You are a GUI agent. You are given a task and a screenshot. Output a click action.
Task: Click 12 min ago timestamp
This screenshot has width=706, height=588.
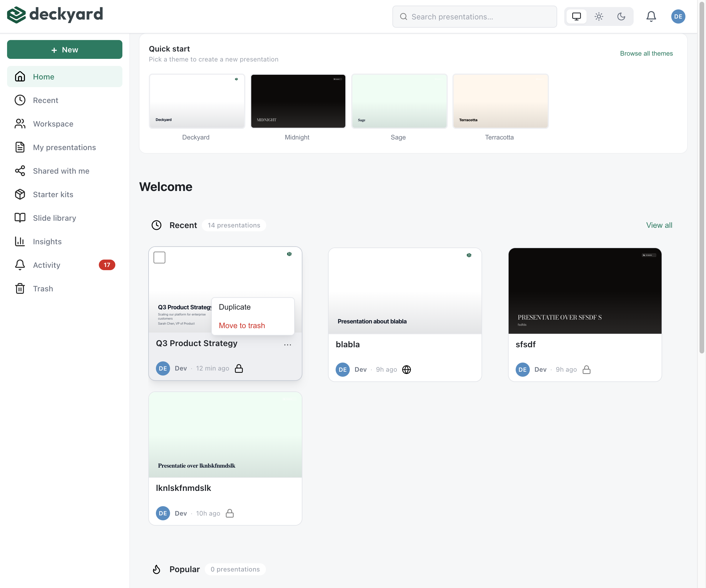(212, 369)
